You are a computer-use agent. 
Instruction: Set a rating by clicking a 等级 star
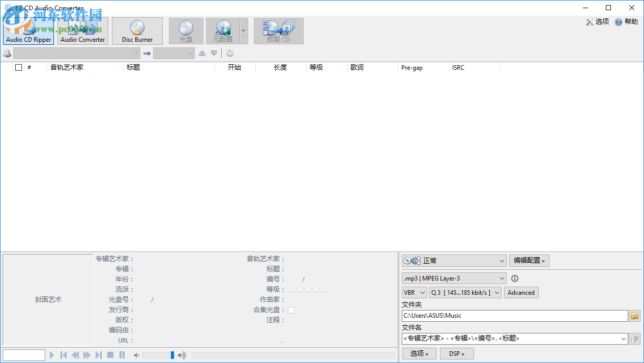308,289
